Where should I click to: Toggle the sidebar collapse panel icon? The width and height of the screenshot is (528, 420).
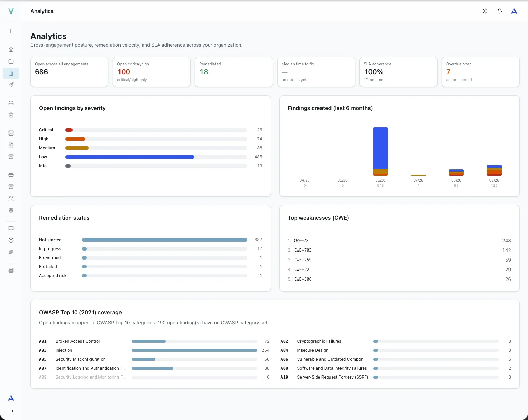click(11, 31)
